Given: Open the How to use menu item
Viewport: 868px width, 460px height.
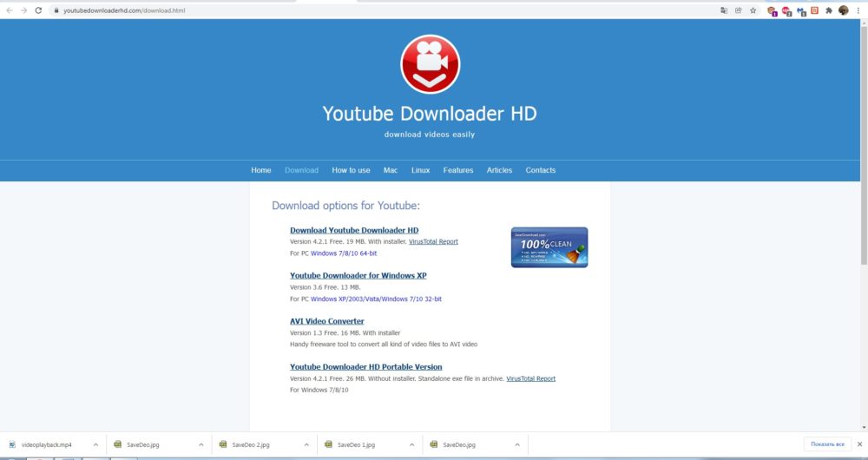Looking at the screenshot, I should (351, 170).
